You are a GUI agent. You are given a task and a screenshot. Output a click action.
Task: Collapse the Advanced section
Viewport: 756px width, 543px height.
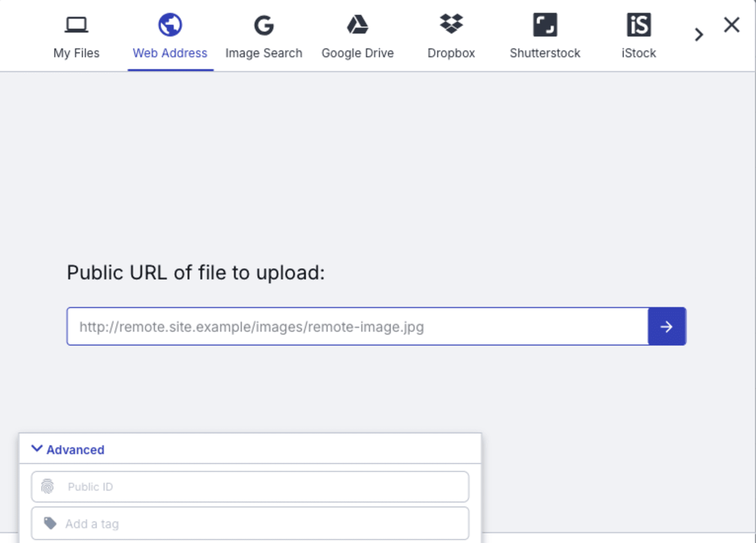[x=66, y=449]
